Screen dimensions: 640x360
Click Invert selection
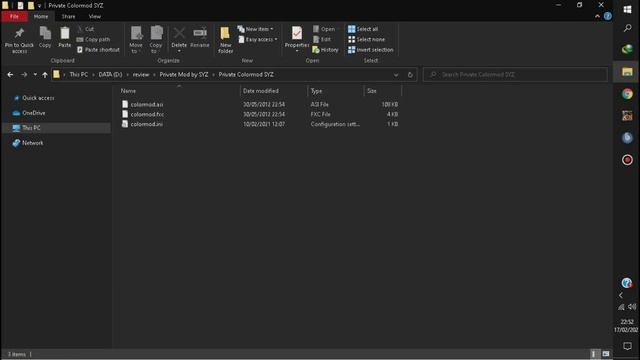click(371, 50)
